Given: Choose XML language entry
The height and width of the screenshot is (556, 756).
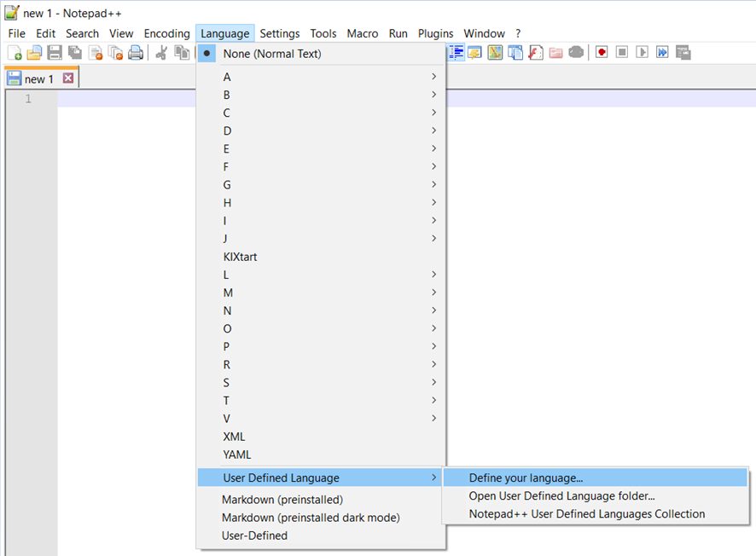Looking at the screenshot, I should click(321, 437).
